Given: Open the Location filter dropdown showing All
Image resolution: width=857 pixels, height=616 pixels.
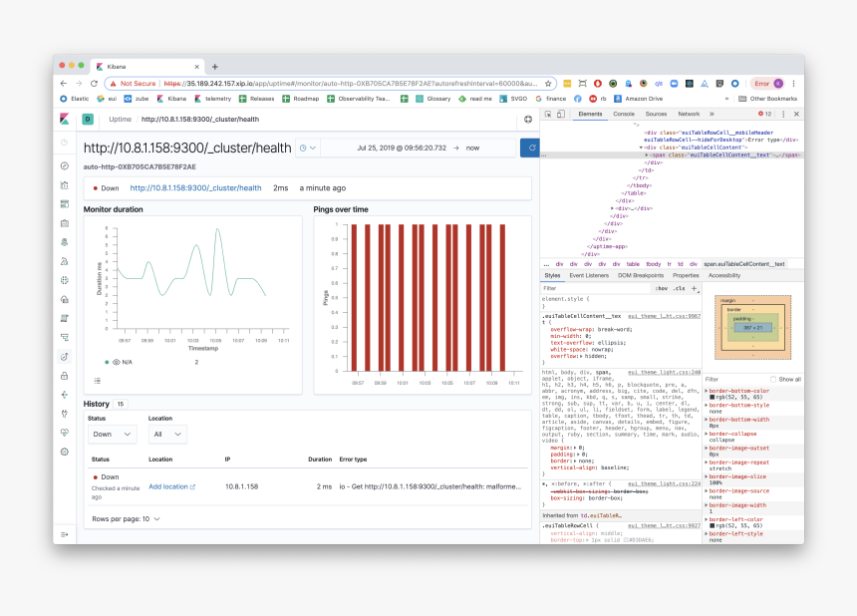Looking at the screenshot, I should (166, 435).
